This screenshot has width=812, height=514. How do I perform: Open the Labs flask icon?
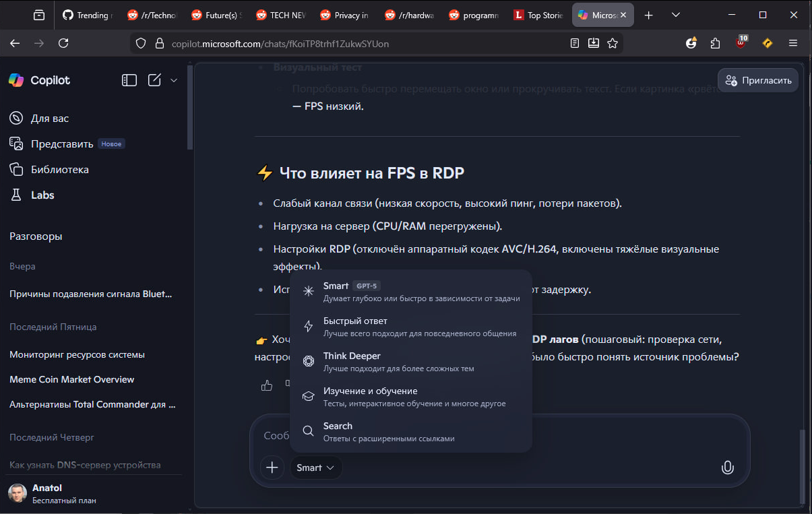[x=16, y=195]
